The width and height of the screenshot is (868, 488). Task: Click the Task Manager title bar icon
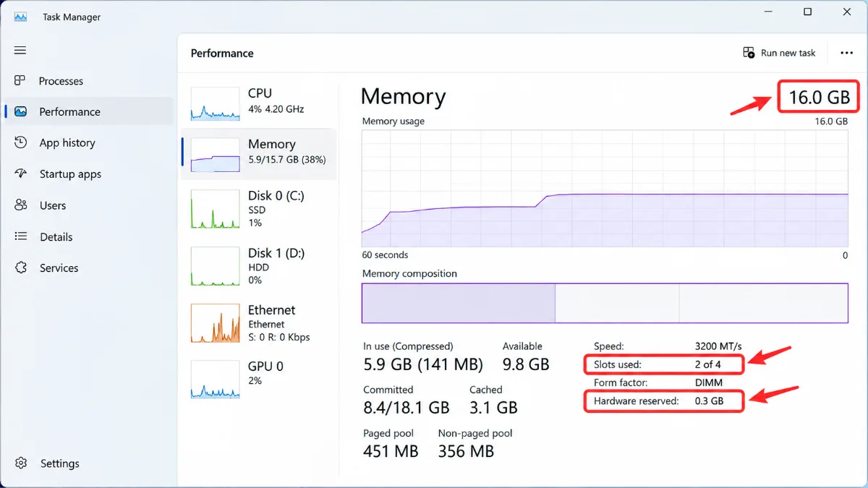click(20, 17)
